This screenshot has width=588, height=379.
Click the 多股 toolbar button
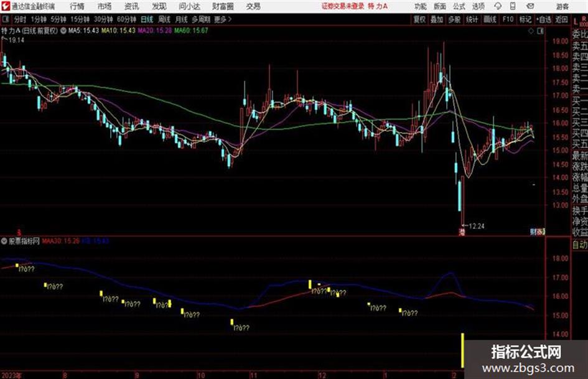[454, 19]
